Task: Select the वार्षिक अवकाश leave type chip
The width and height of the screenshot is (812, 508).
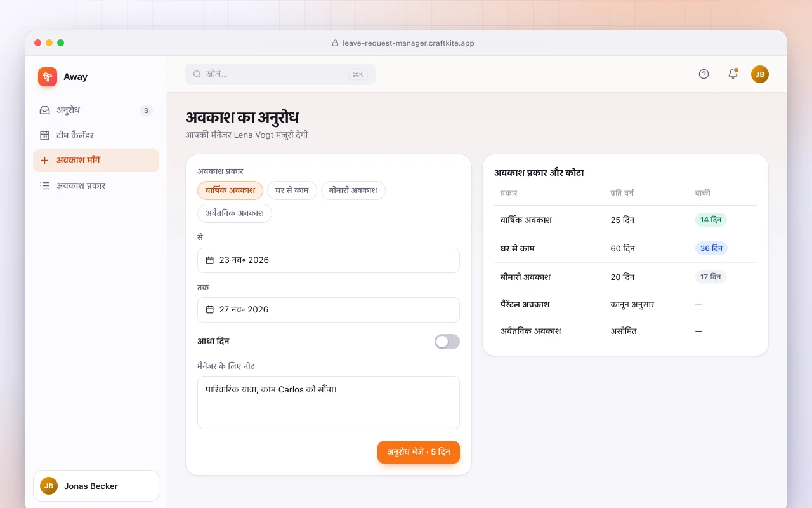Action: coord(230,190)
